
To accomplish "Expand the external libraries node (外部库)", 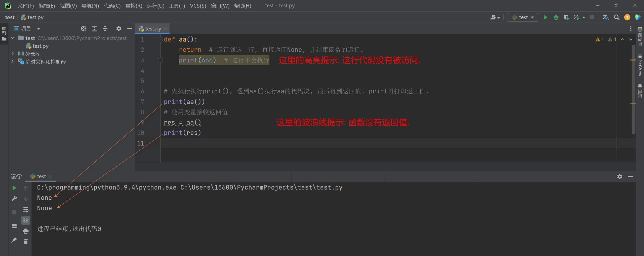I will coord(13,54).
